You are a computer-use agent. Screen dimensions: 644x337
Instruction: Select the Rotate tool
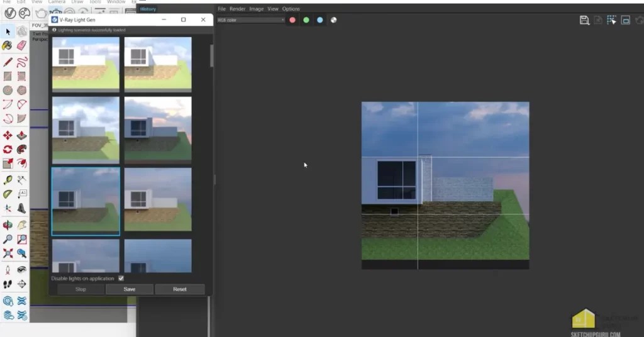coord(8,150)
